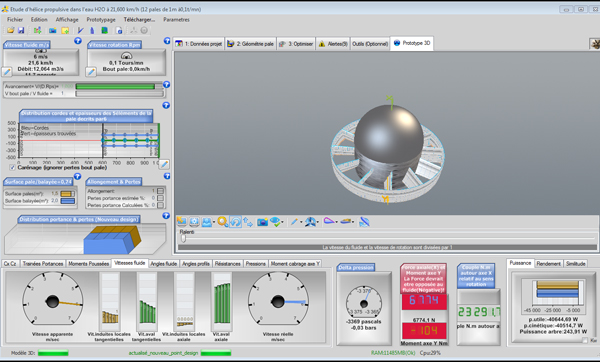Screen dimensions: 600x362
Task: Open help for Surface pale/balayée panel
Action: (77, 176)
